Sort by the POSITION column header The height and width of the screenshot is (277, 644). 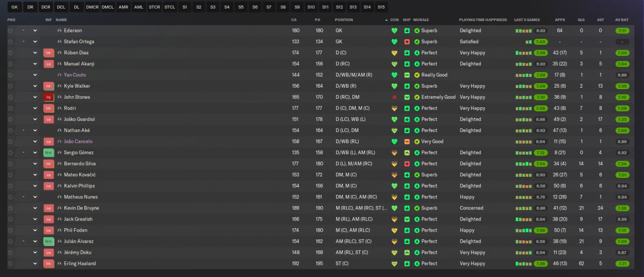(x=344, y=20)
